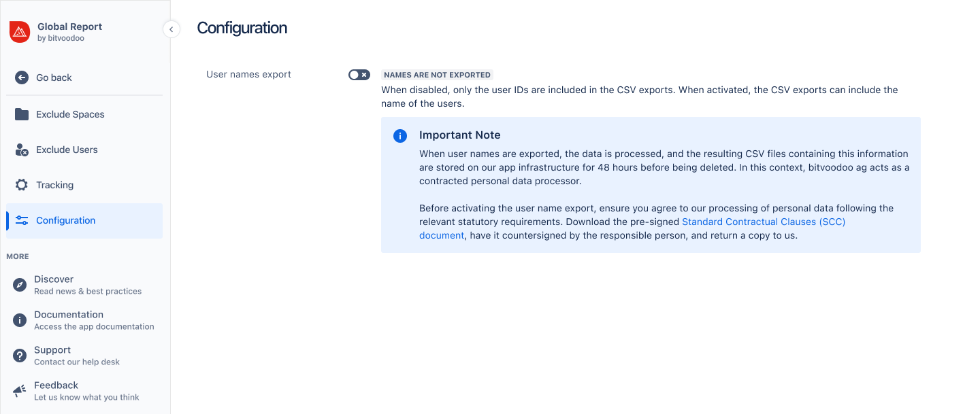Click the Feedback megaphone icon
Image resolution: width=980 pixels, height=414 pixels.
point(20,391)
